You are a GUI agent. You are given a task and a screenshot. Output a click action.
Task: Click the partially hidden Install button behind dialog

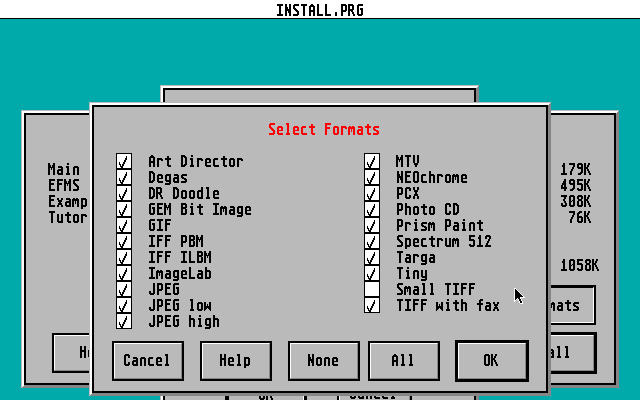click(573, 353)
